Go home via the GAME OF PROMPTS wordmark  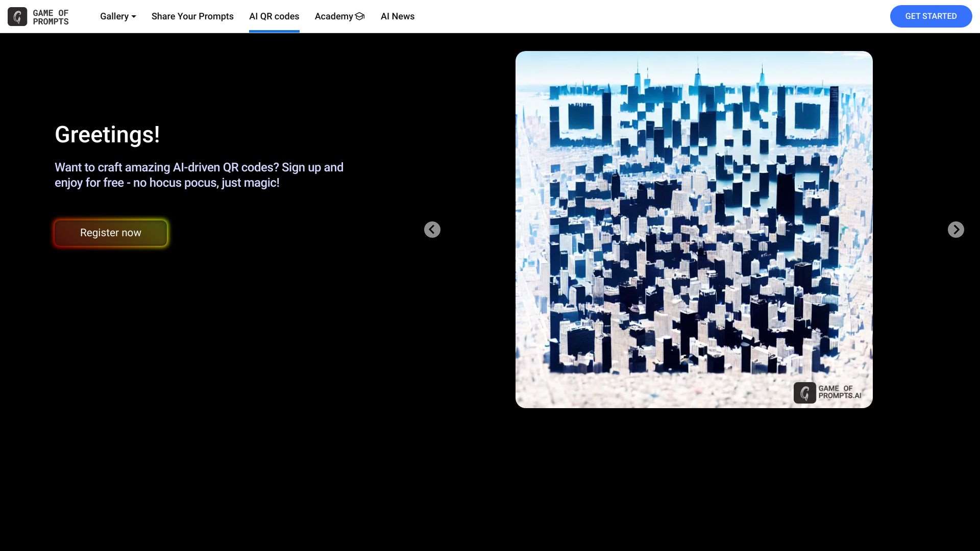tap(51, 16)
